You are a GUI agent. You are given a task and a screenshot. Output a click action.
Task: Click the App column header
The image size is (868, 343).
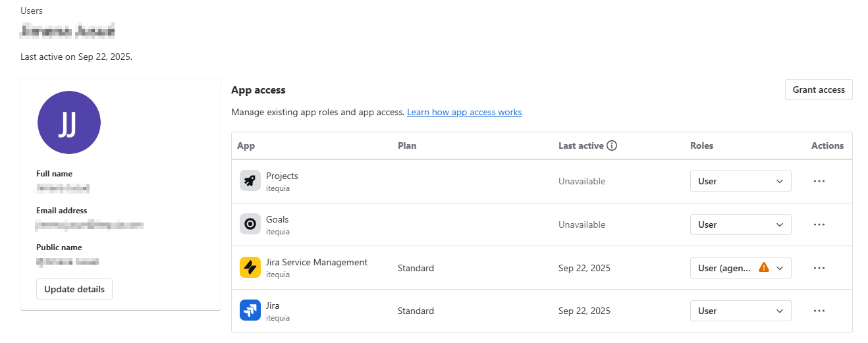coord(246,145)
